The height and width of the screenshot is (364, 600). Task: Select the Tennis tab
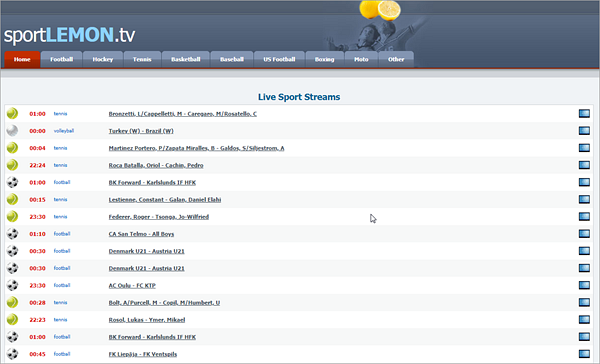tap(142, 59)
